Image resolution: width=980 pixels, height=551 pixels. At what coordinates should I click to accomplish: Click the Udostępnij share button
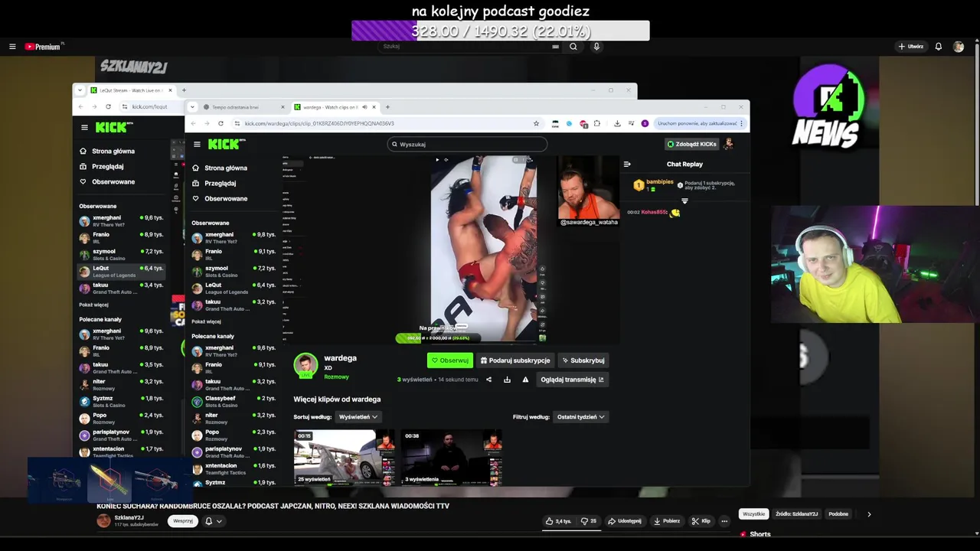pos(625,521)
